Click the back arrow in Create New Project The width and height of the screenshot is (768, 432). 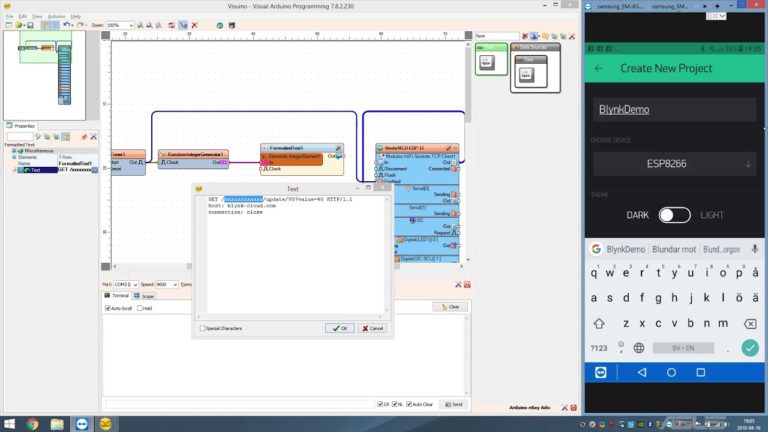599,69
